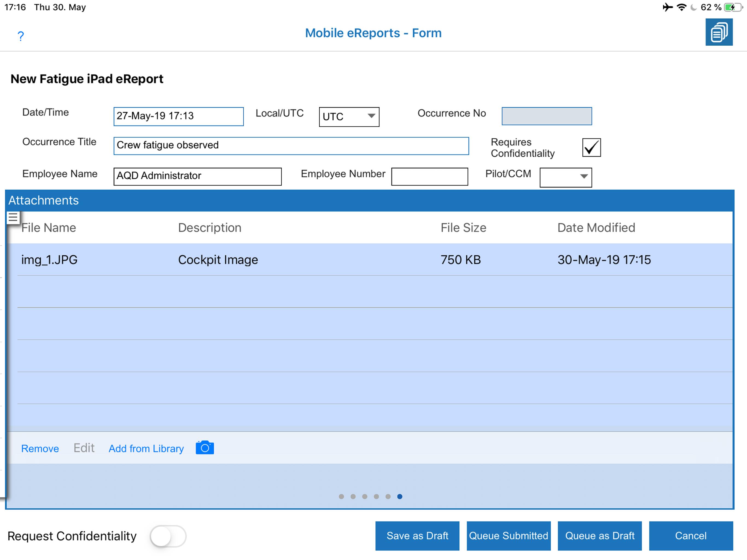Cancel the eReport form
Screen dimensions: 747x560
pyautogui.click(x=691, y=536)
